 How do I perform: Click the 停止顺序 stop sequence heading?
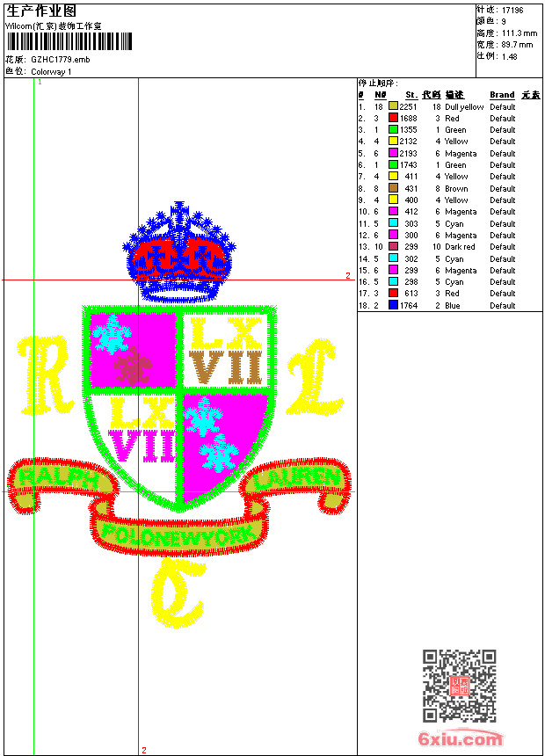coord(378,84)
